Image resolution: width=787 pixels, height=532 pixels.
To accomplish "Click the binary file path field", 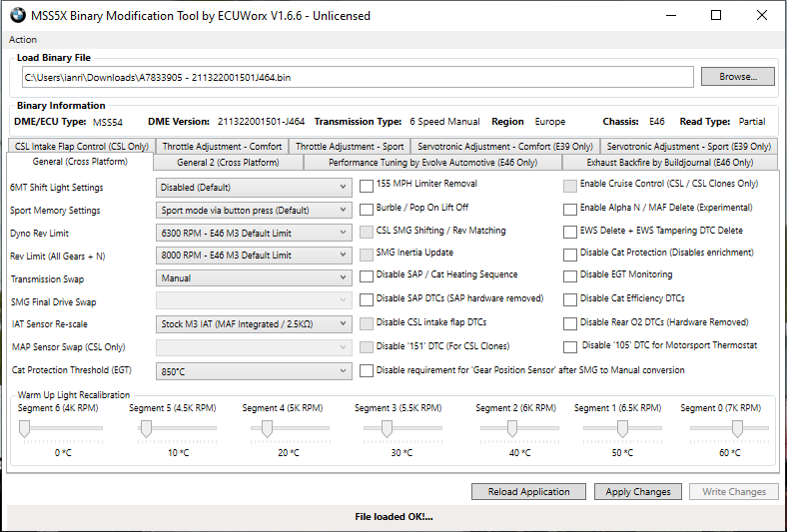I will tap(355, 77).
